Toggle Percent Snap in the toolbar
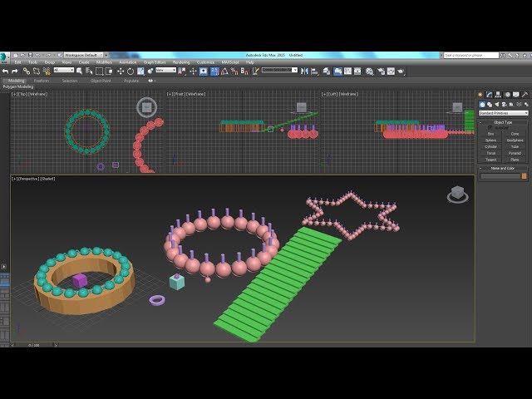 234,71
